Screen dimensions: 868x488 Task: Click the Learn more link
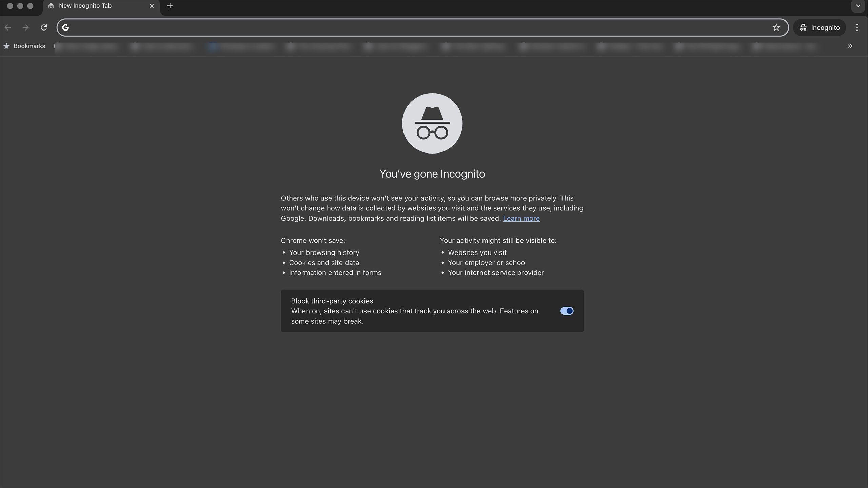521,218
